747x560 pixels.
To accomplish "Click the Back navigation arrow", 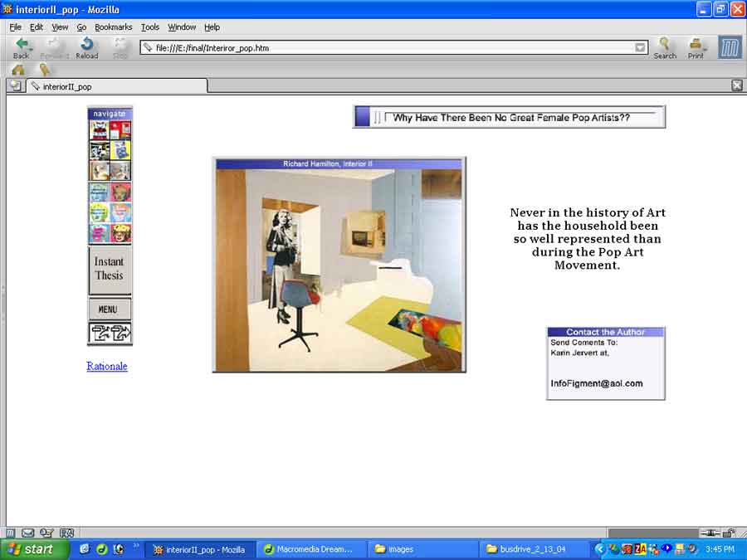I will 21,46.
